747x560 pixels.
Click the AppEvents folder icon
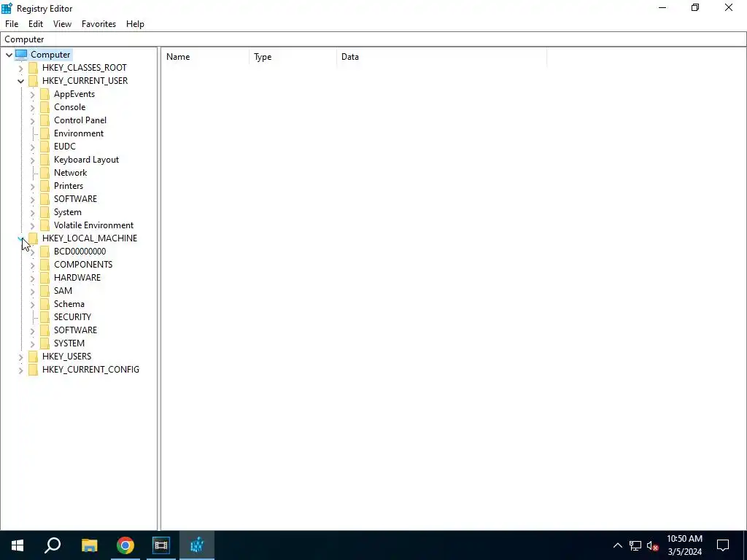(x=44, y=94)
